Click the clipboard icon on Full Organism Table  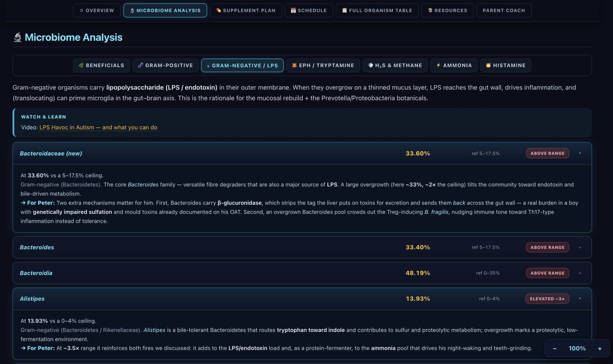coord(345,10)
